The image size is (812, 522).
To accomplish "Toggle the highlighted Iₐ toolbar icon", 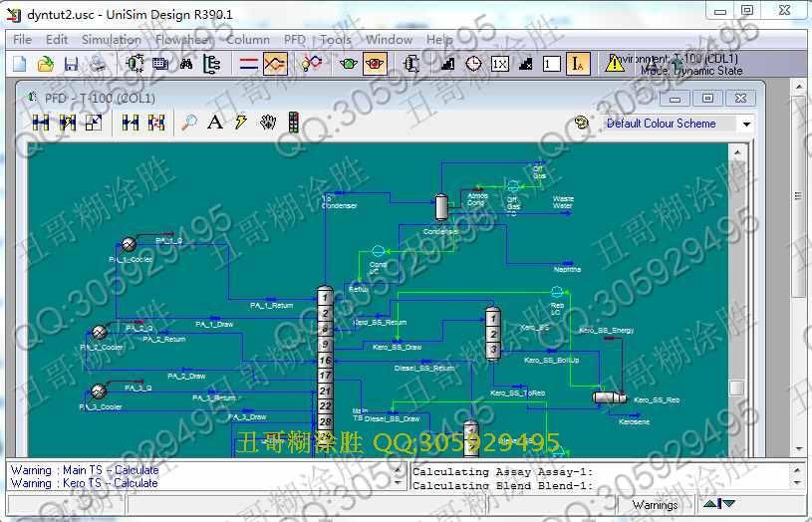I will tap(578, 64).
